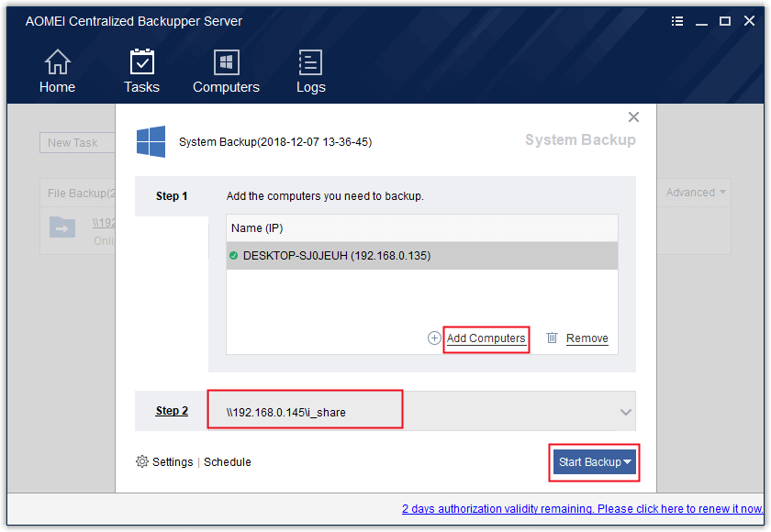
Task: Open the Logs section
Action: pos(311,72)
